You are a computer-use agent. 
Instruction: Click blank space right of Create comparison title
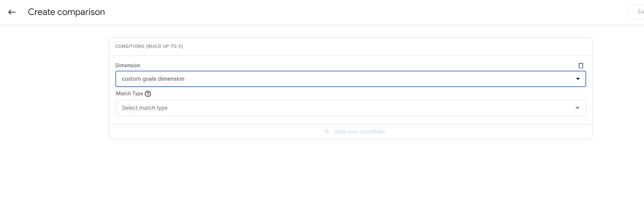tap(362, 12)
